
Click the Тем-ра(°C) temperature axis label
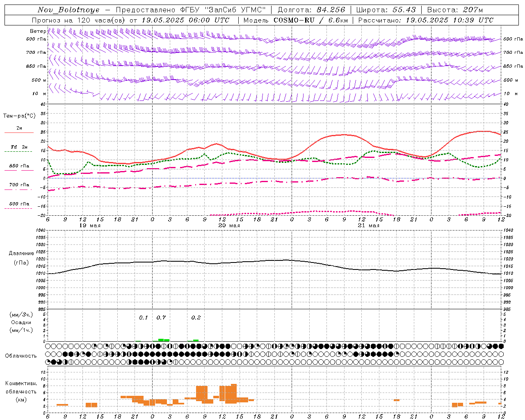pos(19,116)
